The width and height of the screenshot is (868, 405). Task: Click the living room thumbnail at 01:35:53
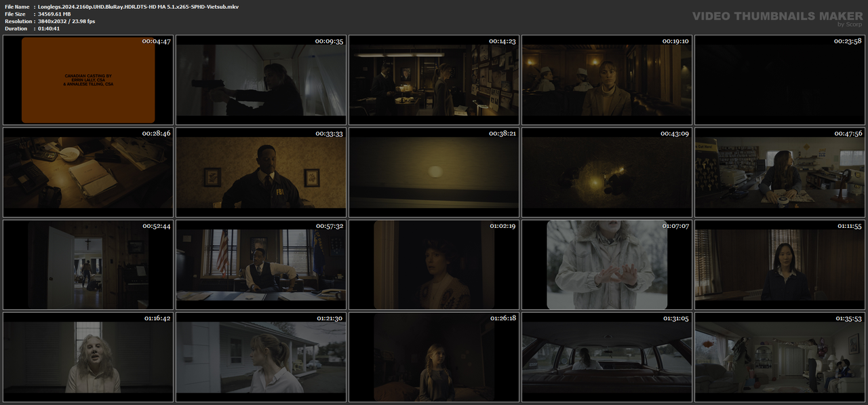[x=780, y=357]
